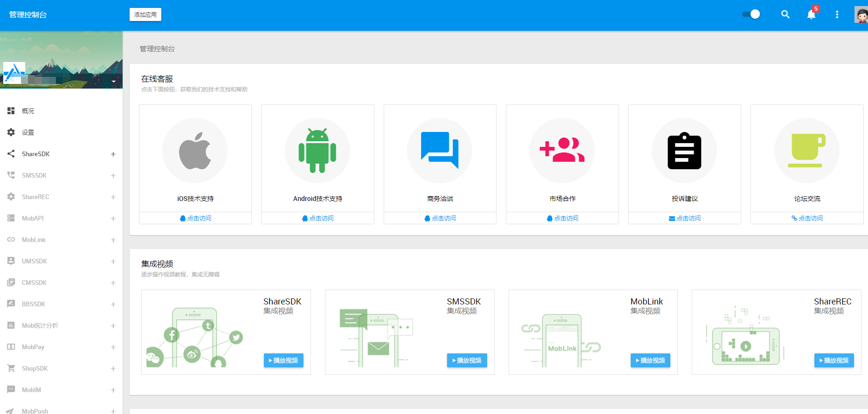Expand the ShareSDK plus icon
Image resolution: width=868 pixels, height=414 pixels.
(x=113, y=154)
